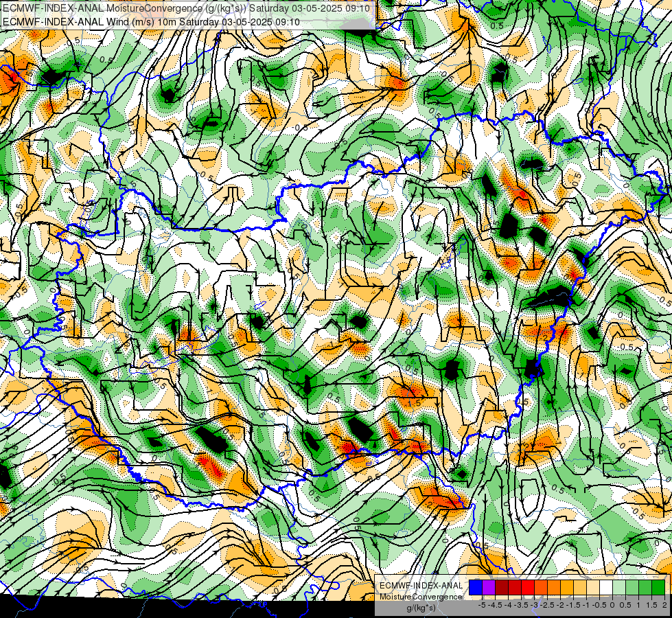Pick the legend swatch between -2.5 and -2
Screen dimensions: 672x618
tap(554, 587)
